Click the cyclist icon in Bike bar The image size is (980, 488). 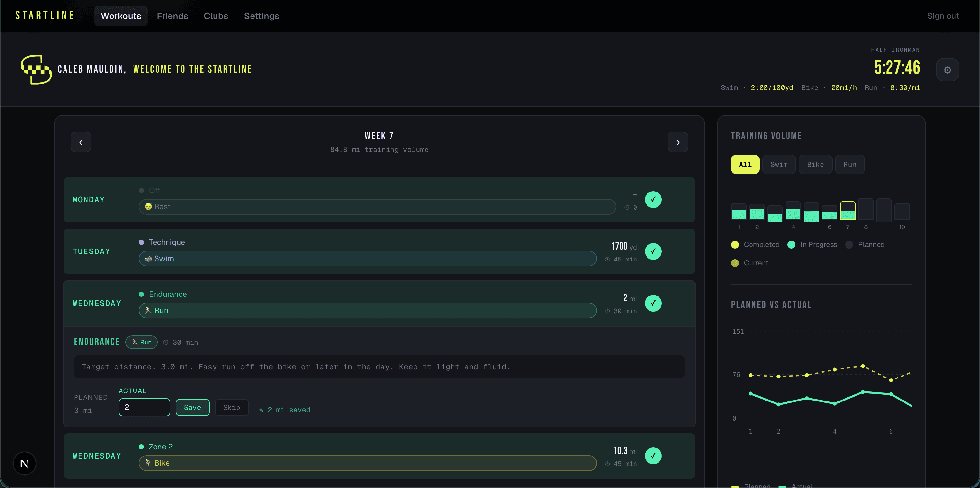pos(148,463)
